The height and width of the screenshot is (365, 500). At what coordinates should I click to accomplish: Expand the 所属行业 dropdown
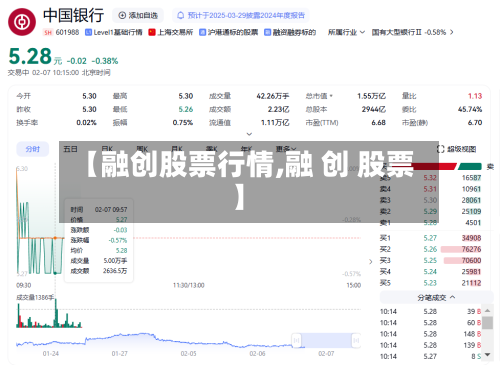coord(346,32)
